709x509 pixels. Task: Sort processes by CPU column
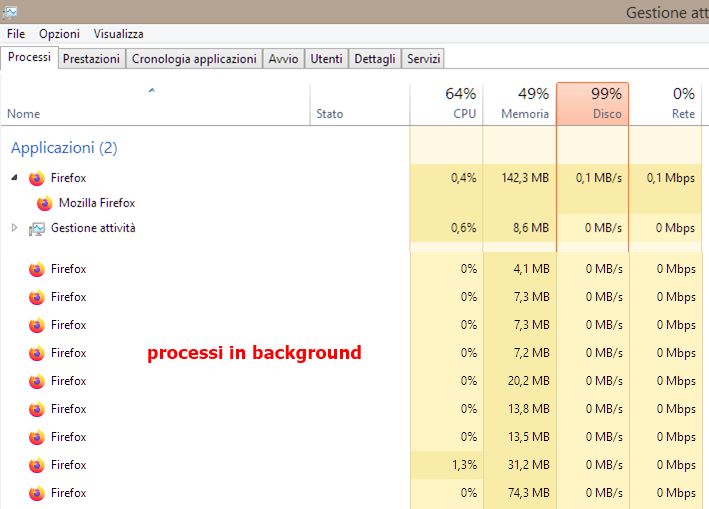click(446, 104)
